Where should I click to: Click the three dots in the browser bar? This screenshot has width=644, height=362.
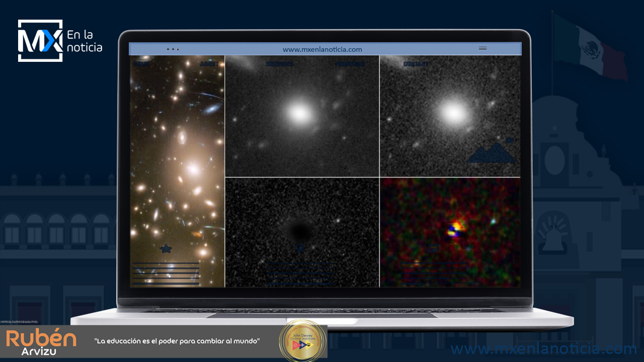point(173,49)
